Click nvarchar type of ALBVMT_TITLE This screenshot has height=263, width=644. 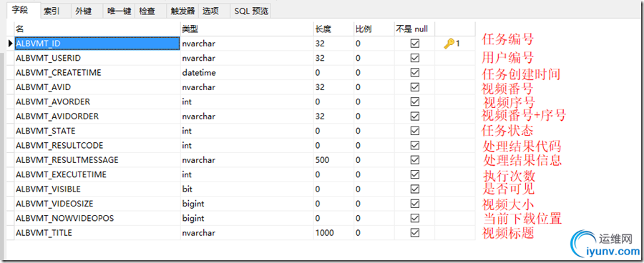199,233
